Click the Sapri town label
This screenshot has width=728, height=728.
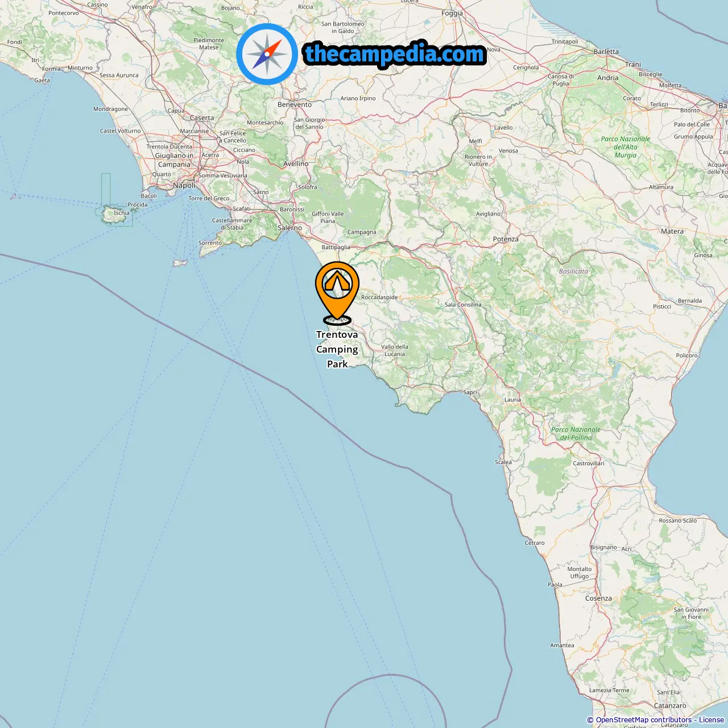(470, 392)
